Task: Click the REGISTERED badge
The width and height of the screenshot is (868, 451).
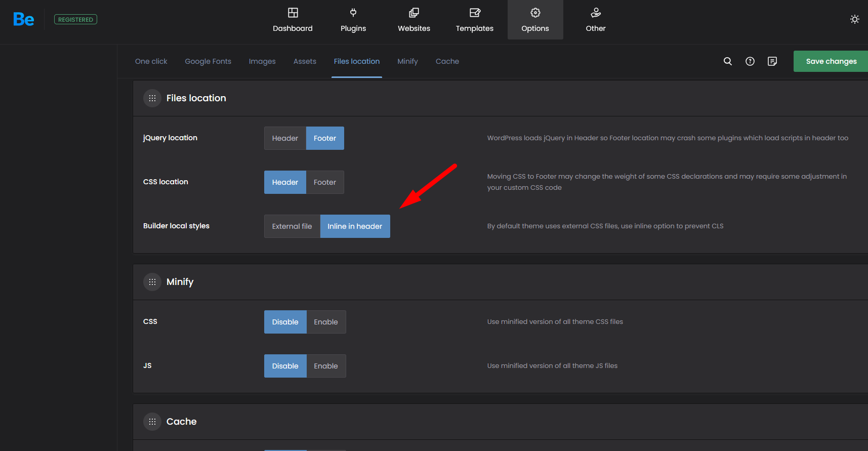Action: pyautogui.click(x=75, y=19)
